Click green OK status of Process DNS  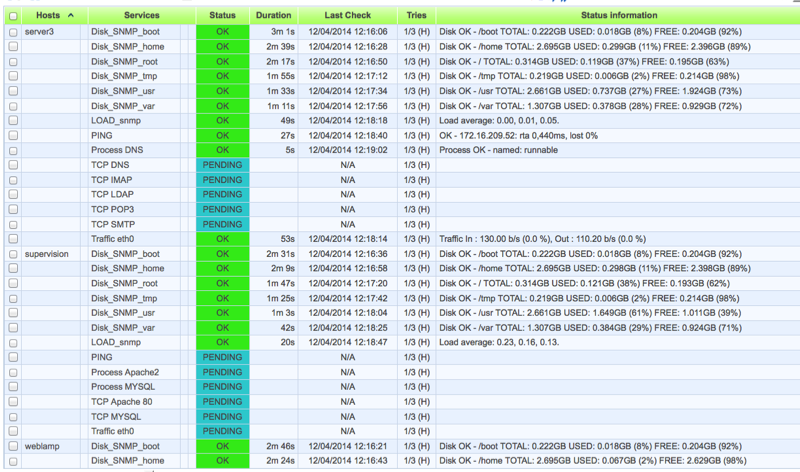[x=222, y=150]
